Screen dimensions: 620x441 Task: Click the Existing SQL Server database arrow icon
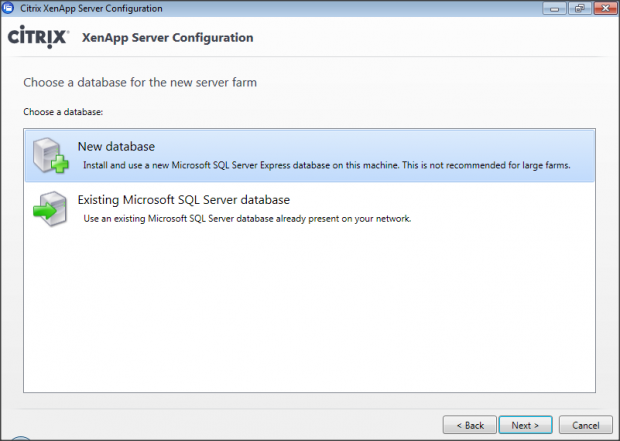(50, 208)
